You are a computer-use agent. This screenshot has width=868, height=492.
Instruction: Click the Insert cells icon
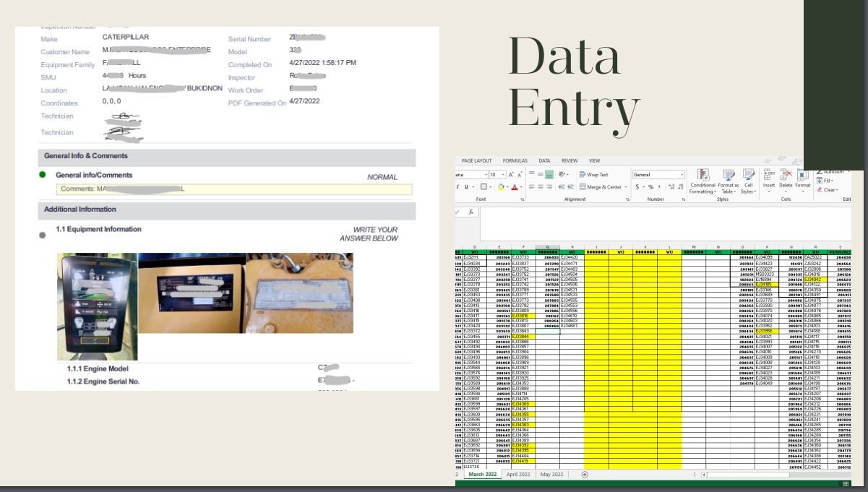tap(769, 174)
